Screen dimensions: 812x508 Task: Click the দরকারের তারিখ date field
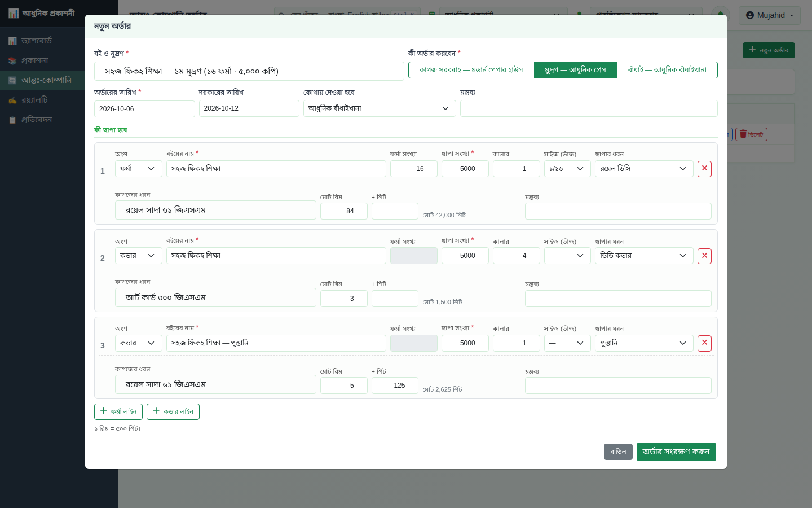249,108
